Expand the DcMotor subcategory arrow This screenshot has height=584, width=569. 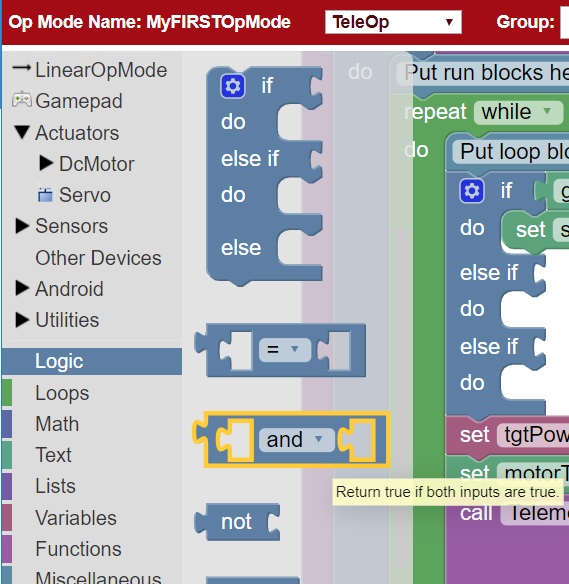pyautogui.click(x=46, y=163)
